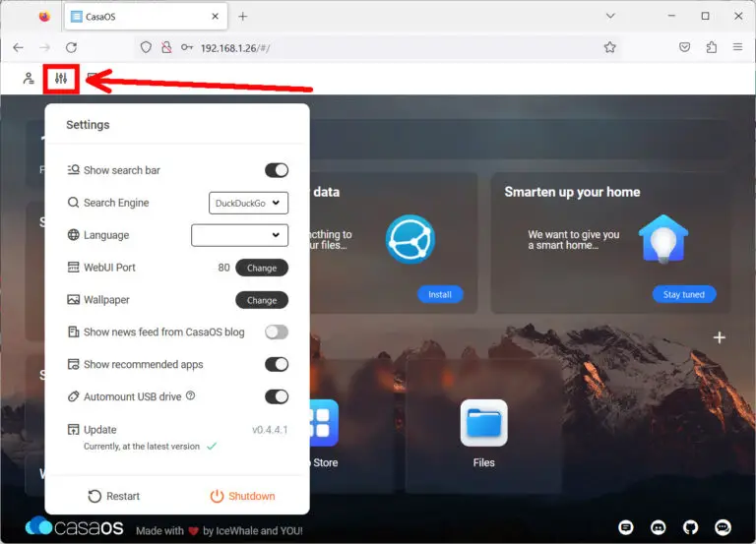Click the Restart button

(x=113, y=496)
